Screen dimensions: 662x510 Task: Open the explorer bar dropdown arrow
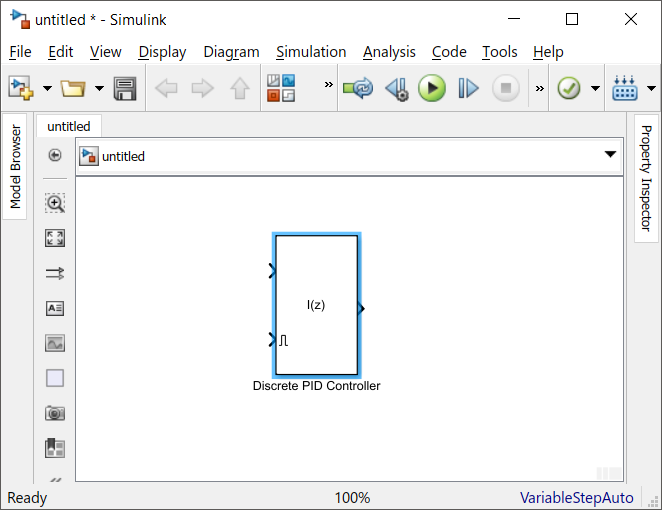tap(610, 154)
